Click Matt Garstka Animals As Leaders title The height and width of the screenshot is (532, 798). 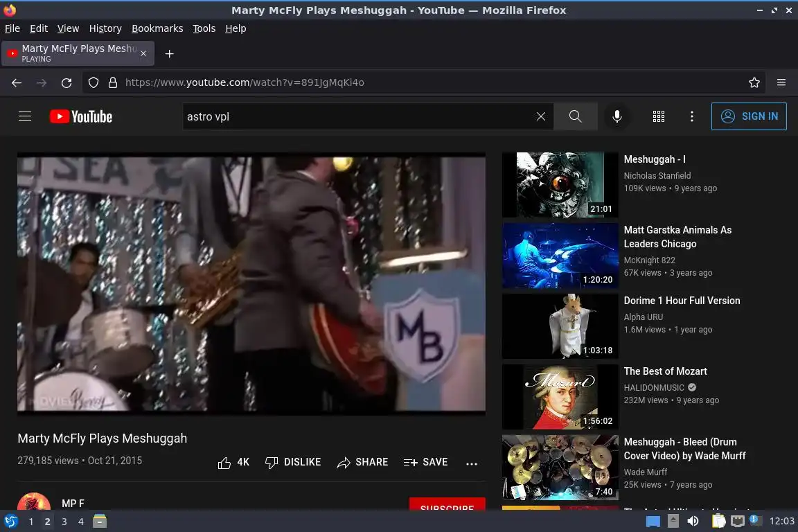tap(677, 237)
